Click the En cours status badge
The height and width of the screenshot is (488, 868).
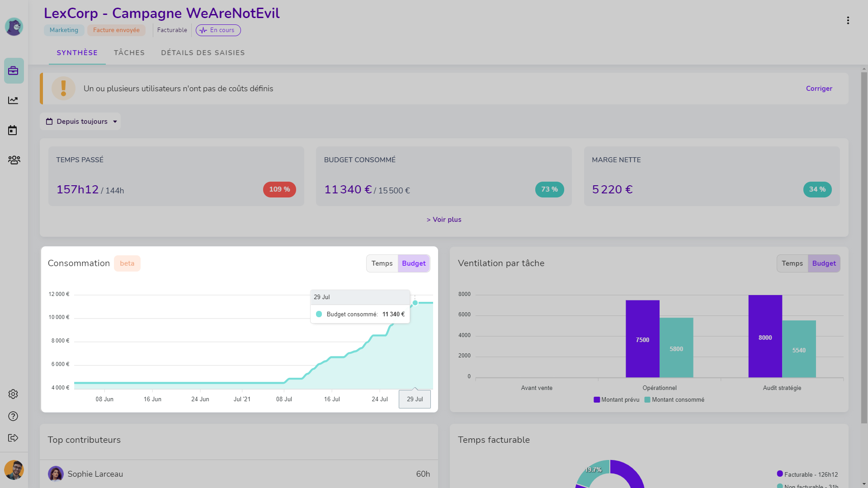(218, 30)
